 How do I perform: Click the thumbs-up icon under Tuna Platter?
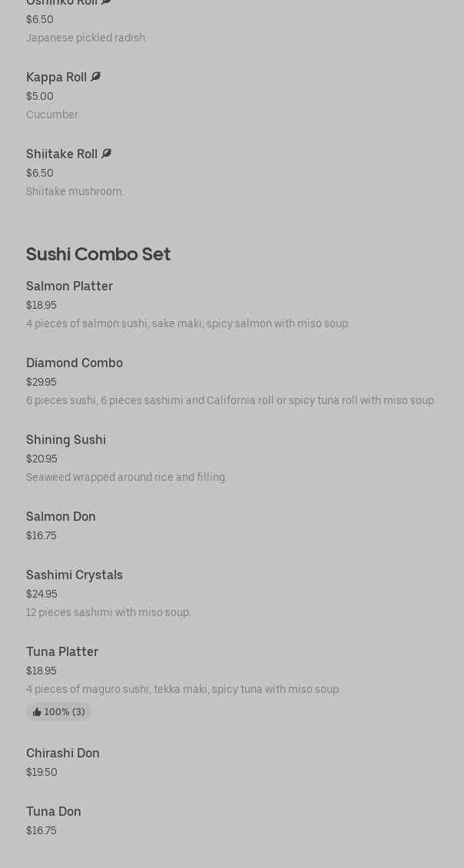pyautogui.click(x=37, y=712)
